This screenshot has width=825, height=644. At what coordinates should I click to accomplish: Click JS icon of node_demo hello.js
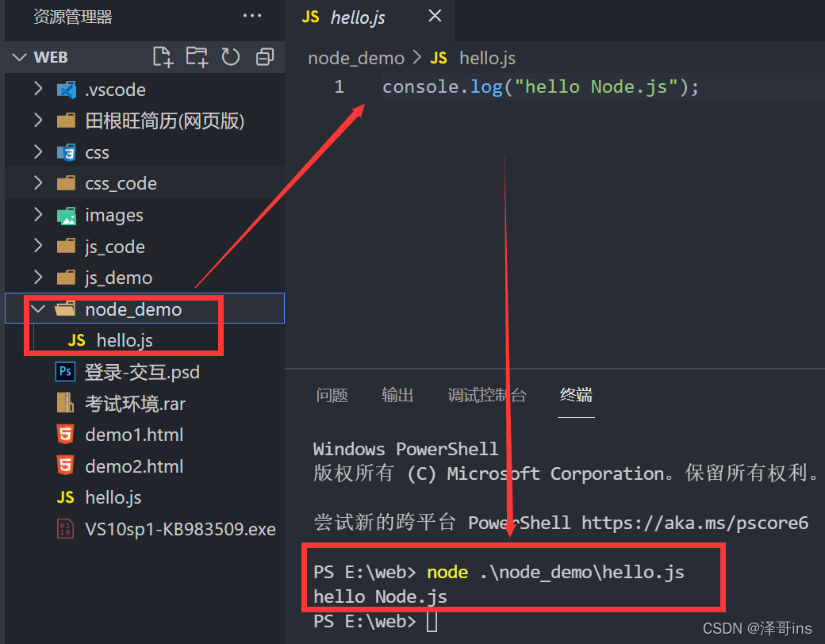[x=77, y=340]
